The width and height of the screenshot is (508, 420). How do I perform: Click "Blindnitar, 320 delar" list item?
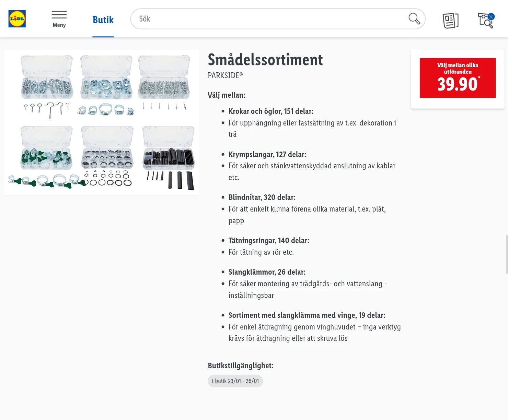pos(262,197)
